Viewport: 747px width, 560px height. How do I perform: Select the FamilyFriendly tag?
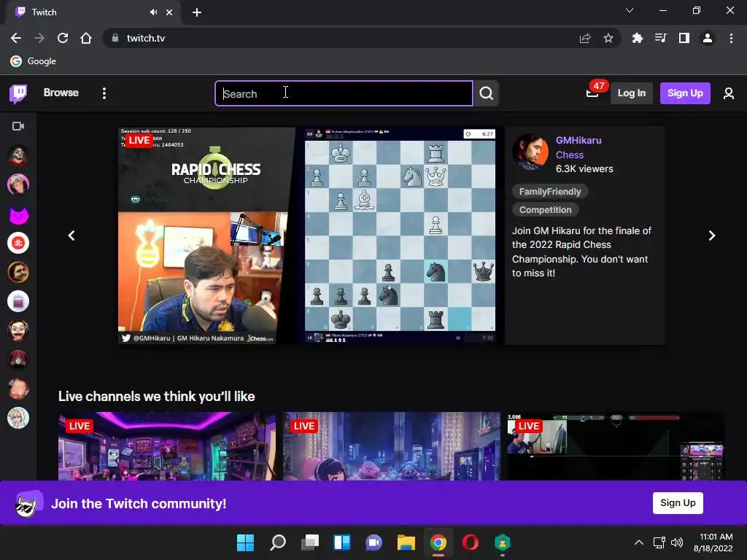[x=550, y=192]
